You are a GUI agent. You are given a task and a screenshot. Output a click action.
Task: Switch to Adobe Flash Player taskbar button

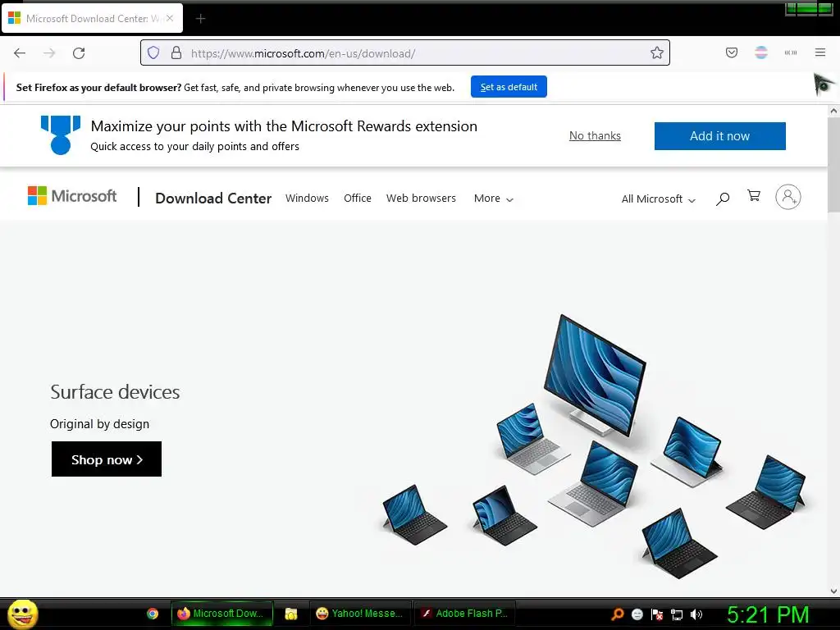(x=464, y=614)
